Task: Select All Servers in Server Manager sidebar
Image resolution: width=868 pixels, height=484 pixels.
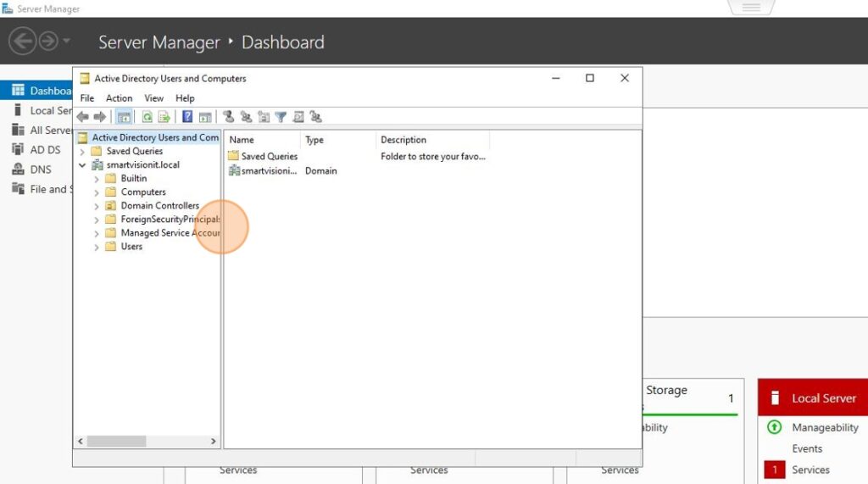Action: click(36, 131)
